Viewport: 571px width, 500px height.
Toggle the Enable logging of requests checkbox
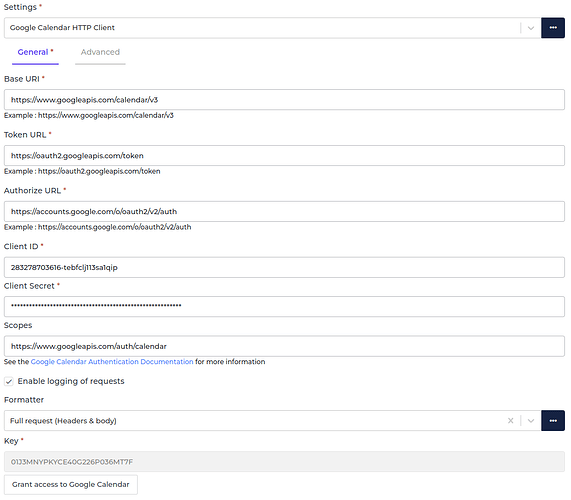pos(9,381)
